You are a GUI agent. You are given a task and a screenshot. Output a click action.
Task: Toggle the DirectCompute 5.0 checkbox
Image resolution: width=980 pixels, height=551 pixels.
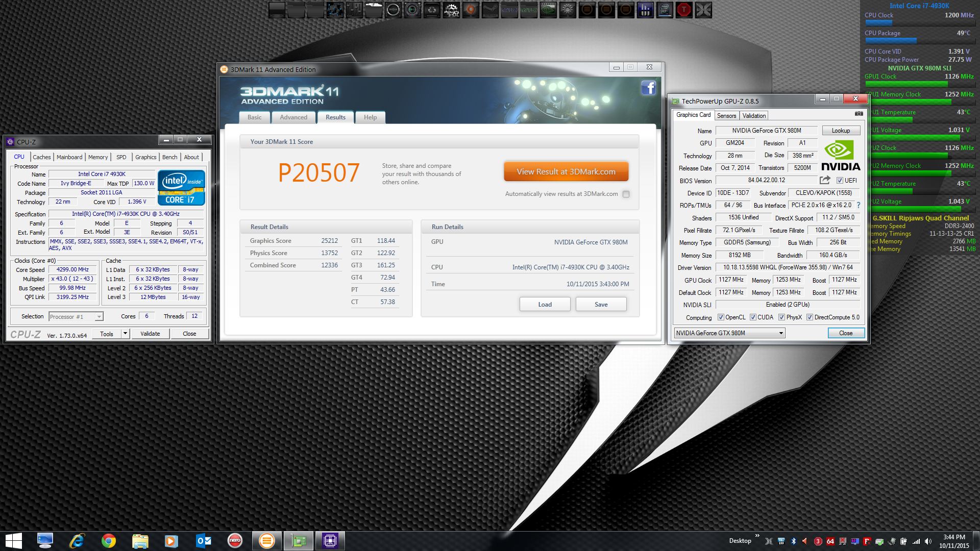(x=810, y=317)
